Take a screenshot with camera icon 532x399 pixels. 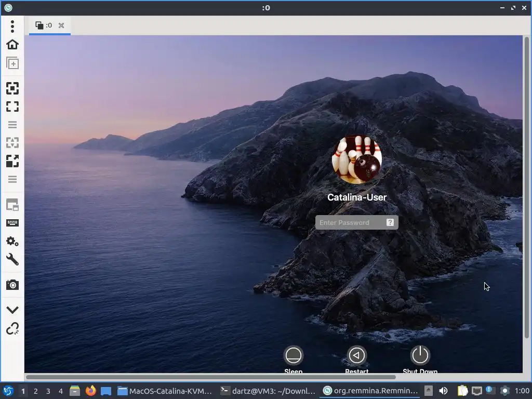12,285
